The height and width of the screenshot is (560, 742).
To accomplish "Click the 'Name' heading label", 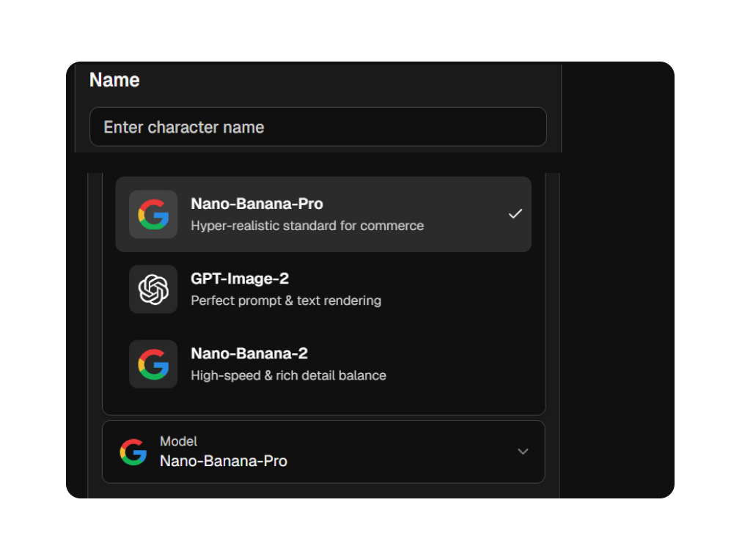I will pos(114,80).
